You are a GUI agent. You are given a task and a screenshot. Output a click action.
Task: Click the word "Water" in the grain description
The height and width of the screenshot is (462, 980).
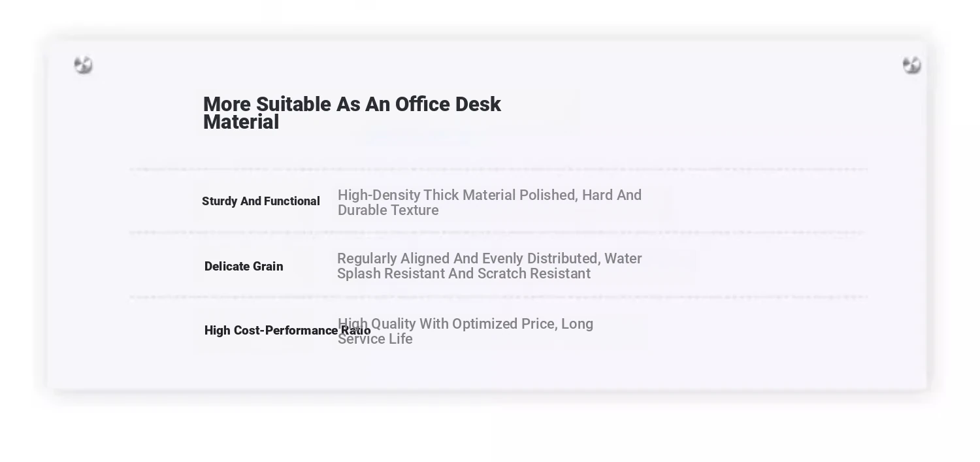[623, 259]
